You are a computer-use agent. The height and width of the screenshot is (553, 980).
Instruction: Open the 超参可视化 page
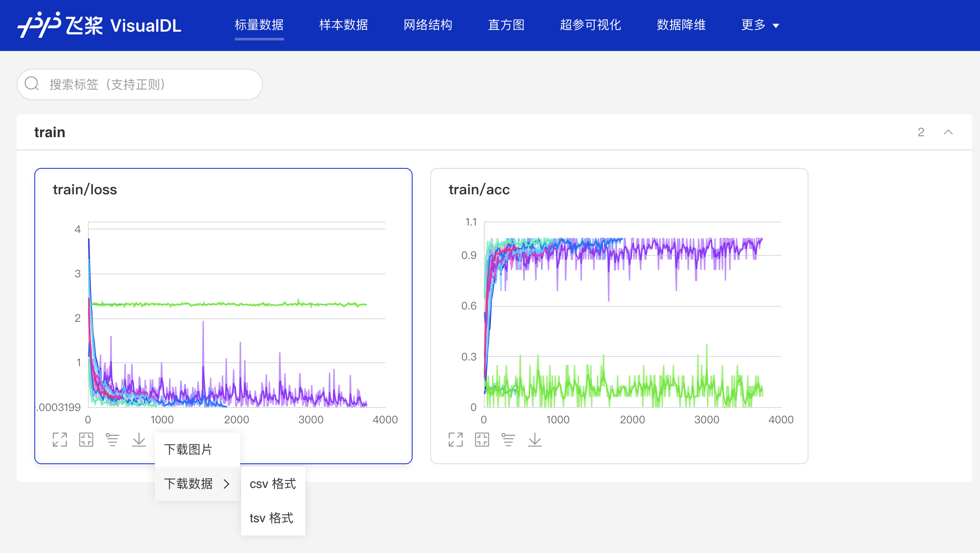click(590, 25)
